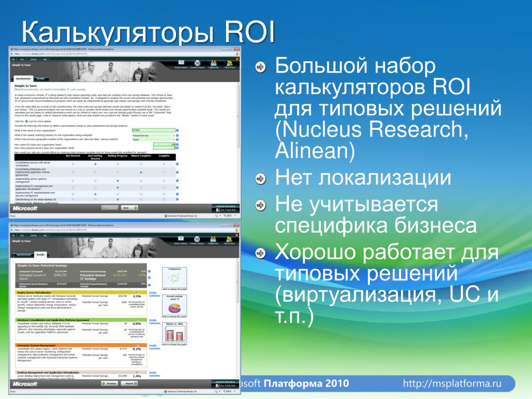Viewport: 532px width, 399px height.
Task: Click info icon beside Potential Annual IT Savings
Action: tap(149, 277)
